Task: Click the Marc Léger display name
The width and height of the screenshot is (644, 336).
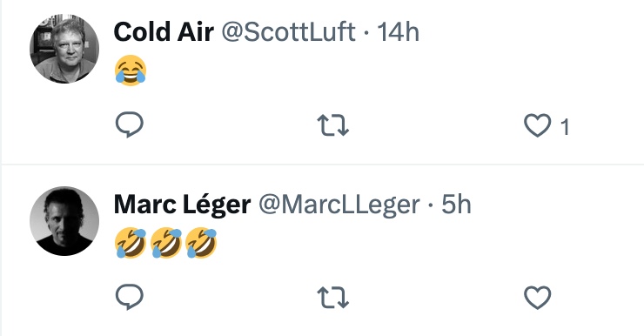Action: [x=183, y=205]
